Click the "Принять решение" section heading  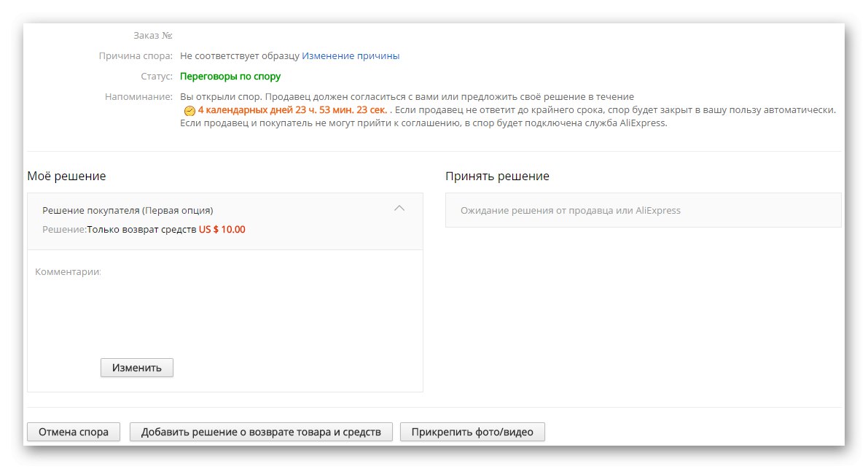498,176
